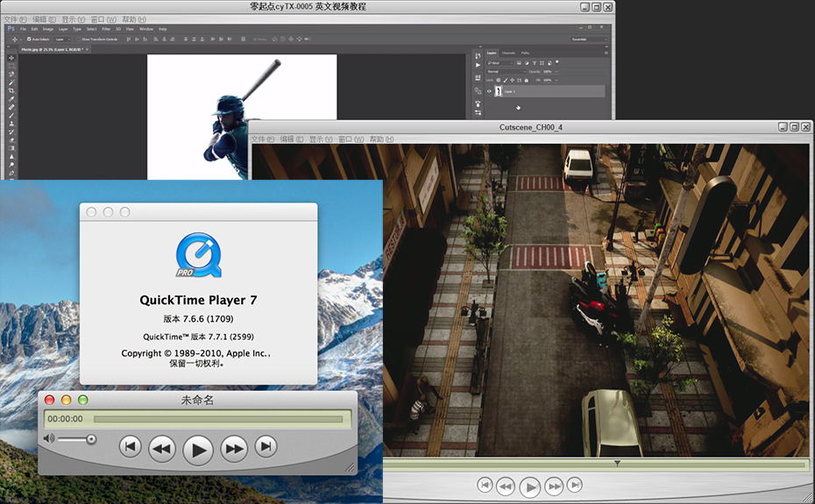Select the Pen tool in Photoshop
This screenshot has height=504, width=815.
click(11, 173)
